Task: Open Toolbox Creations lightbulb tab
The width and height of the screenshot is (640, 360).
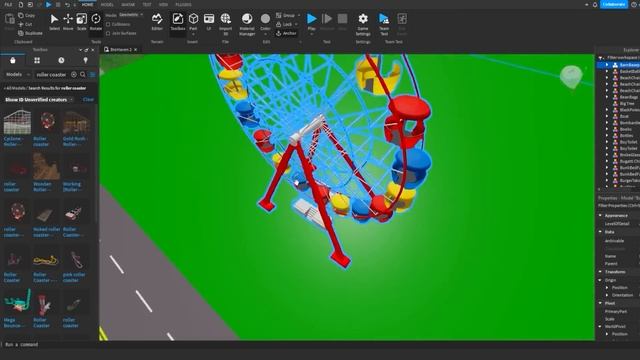Action: tap(85, 60)
